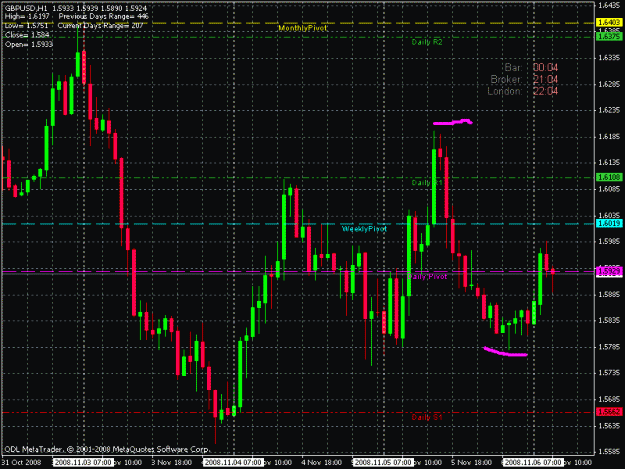Click the '5 Nov 18:00' time axis label
The width and height of the screenshot is (625, 469).
471,463
